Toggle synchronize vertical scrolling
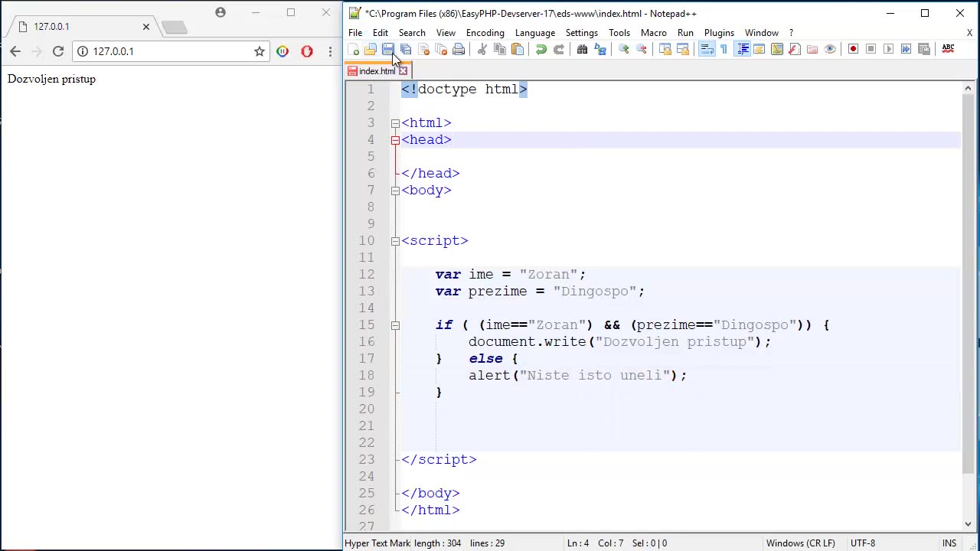This screenshot has height=551, width=980. [x=666, y=49]
